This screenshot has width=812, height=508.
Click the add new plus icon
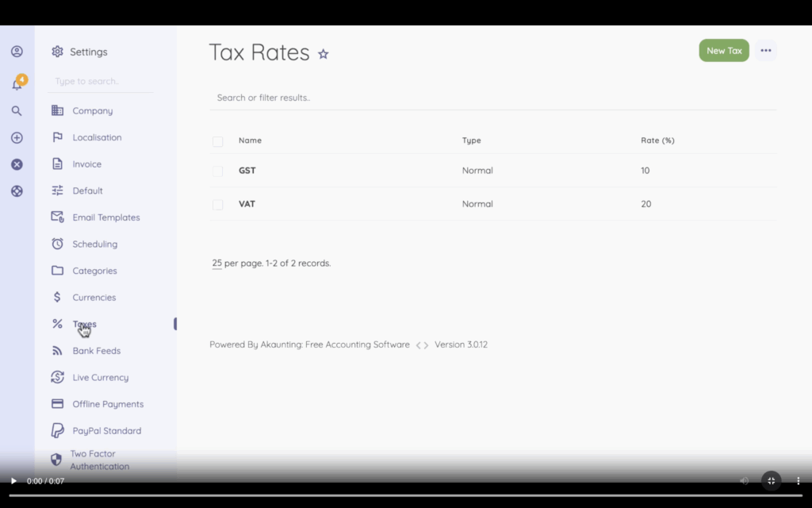tap(17, 138)
